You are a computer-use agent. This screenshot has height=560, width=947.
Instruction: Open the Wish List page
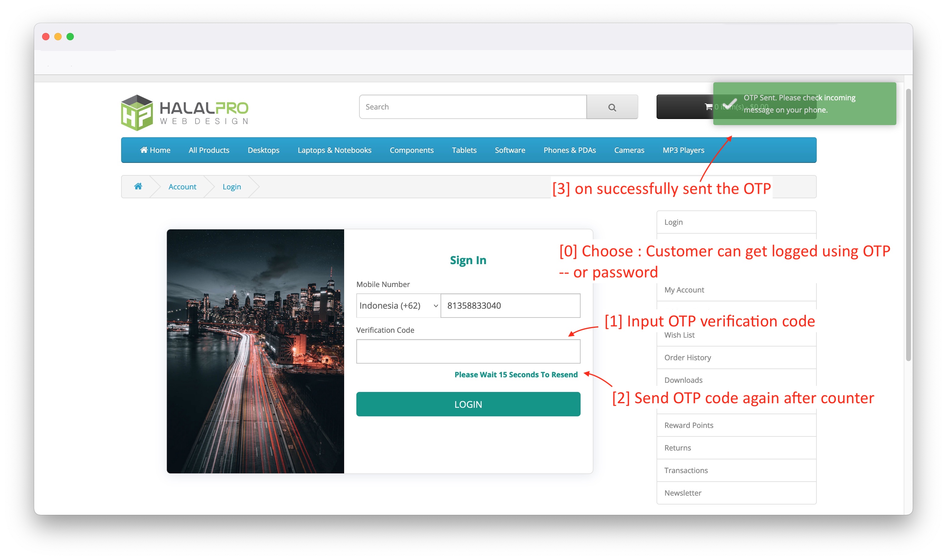[679, 335]
